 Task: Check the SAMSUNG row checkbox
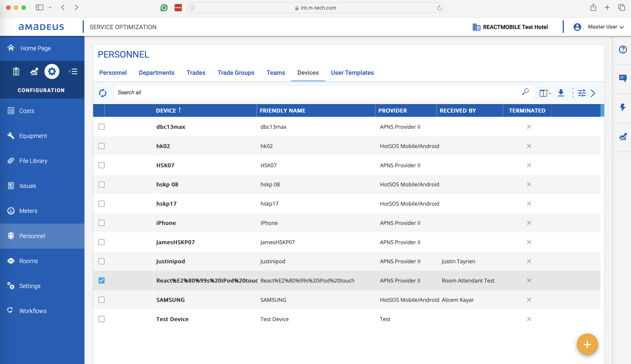click(x=101, y=300)
